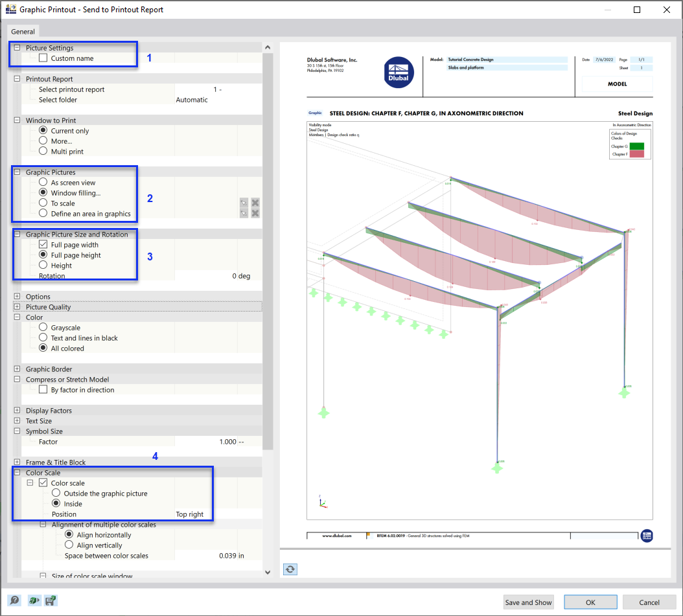Click the Cancel button
The image size is (683, 616).
[649, 602]
